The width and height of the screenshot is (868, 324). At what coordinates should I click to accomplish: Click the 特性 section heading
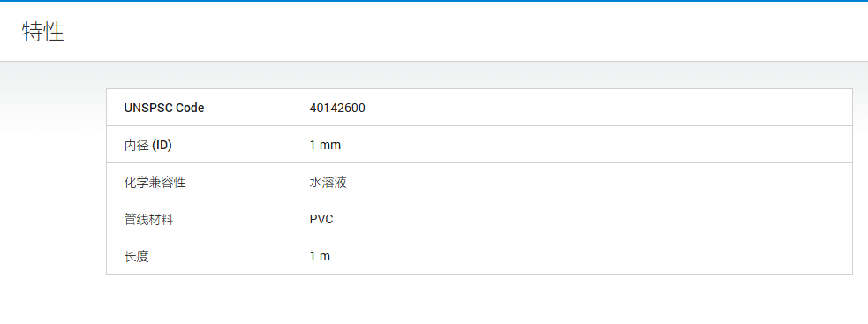(x=43, y=33)
